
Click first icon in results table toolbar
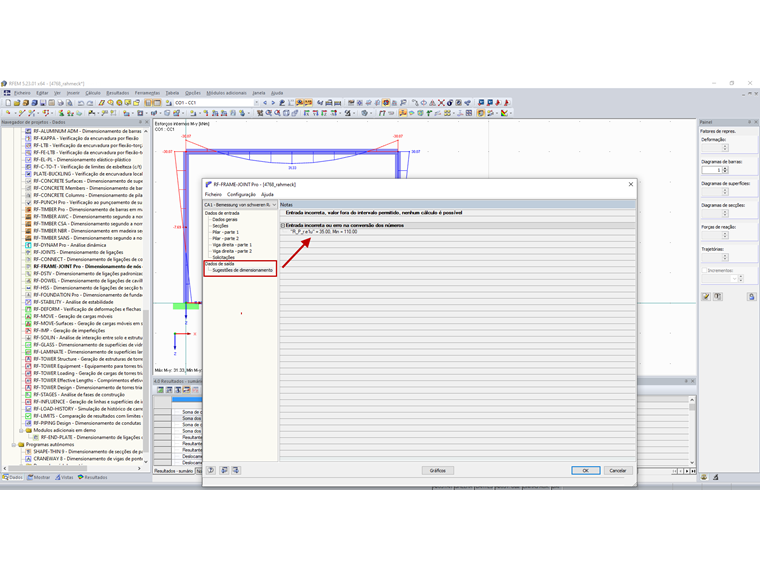pyautogui.click(x=160, y=390)
